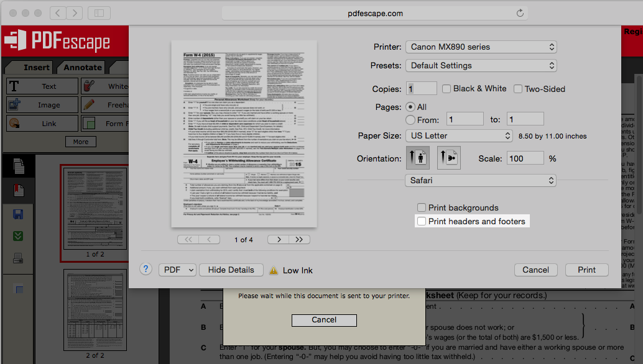Select the From page range radio
643x364 pixels.
(410, 120)
